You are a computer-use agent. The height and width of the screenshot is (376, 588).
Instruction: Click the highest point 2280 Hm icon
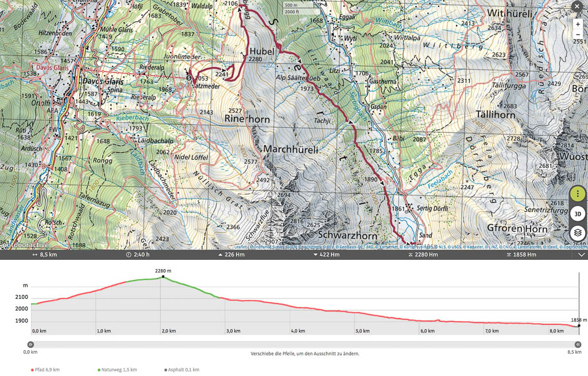(x=410, y=255)
